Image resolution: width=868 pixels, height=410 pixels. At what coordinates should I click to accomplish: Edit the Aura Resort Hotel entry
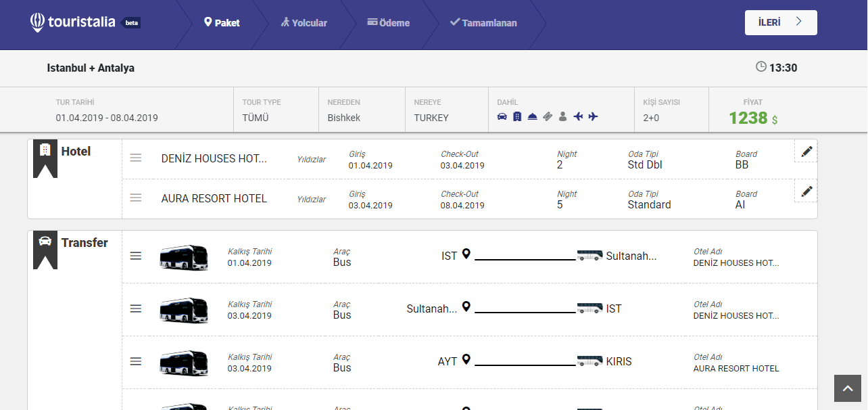806,191
